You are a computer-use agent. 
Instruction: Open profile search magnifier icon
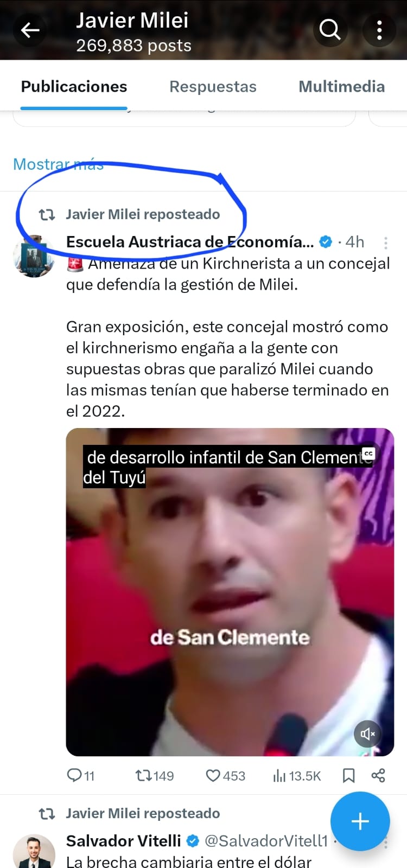tap(329, 30)
